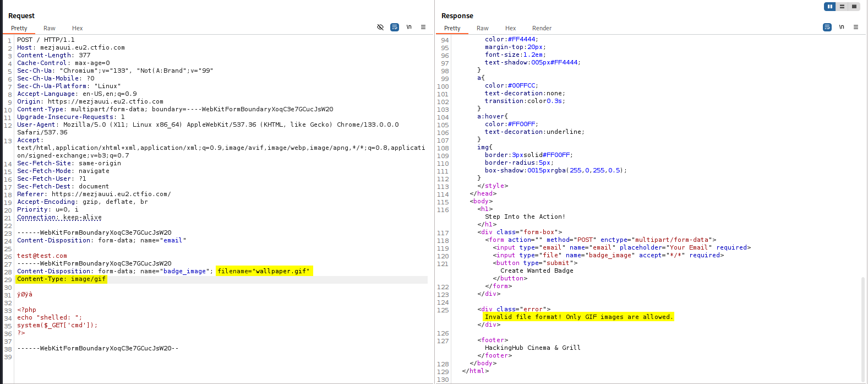Select the side-by-side vertical split layout

pos(830,7)
